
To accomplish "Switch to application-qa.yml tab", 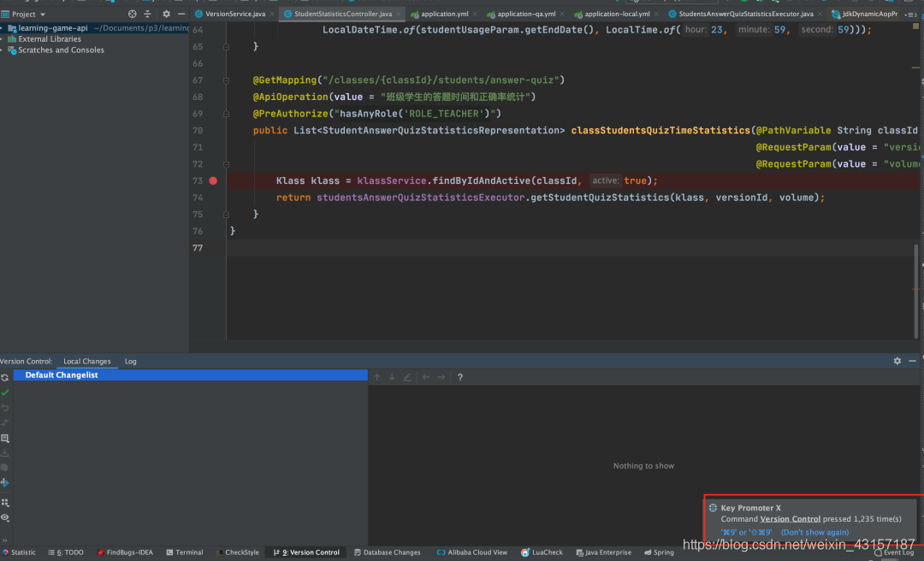I will 526,14.
